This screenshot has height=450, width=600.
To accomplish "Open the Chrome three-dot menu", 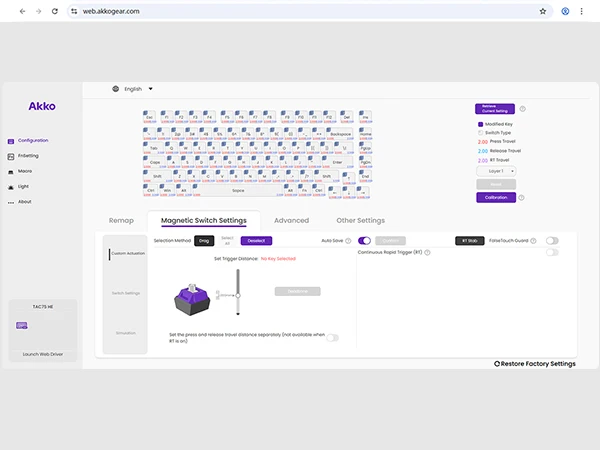I will tap(582, 11).
